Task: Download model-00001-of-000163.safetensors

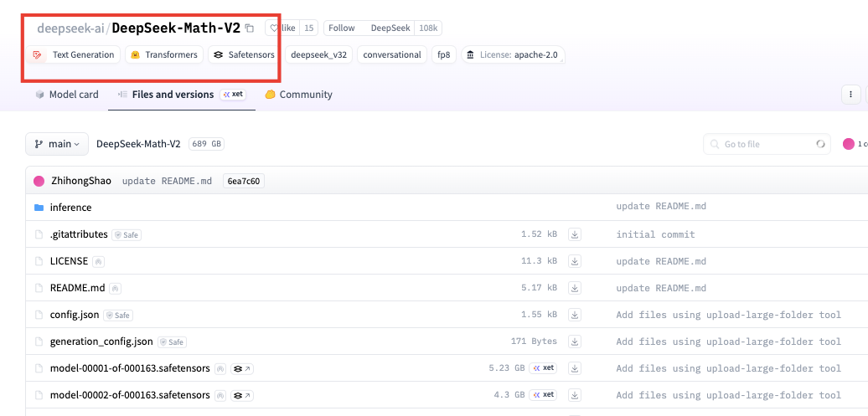Action: (x=575, y=368)
